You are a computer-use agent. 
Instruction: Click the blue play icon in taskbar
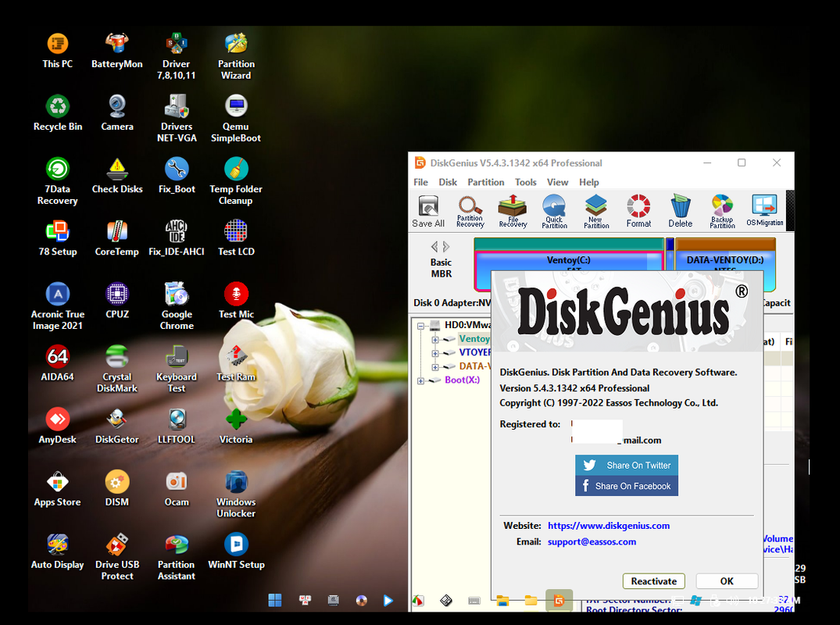point(388,600)
